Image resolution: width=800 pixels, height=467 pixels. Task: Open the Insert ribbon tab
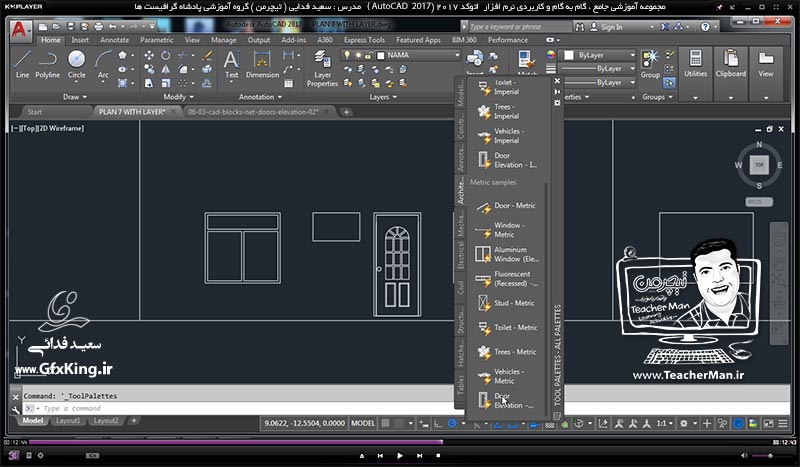[x=80, y=40]
